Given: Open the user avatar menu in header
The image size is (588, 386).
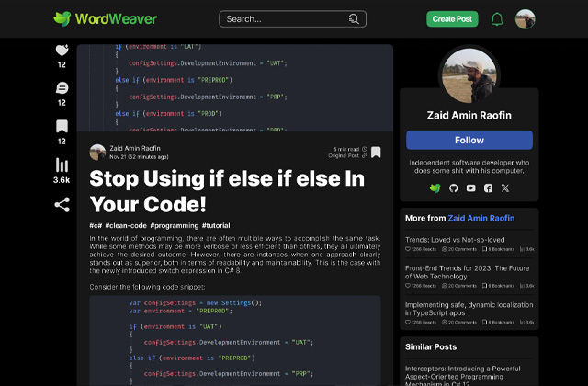Looking at the screenshot, I should 526,19.
